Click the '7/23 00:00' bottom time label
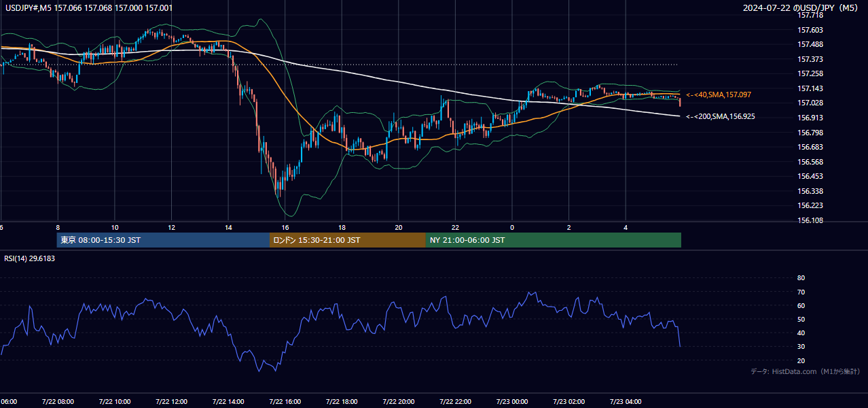Viewport: 868px width, 408px height. pos(512,401)
